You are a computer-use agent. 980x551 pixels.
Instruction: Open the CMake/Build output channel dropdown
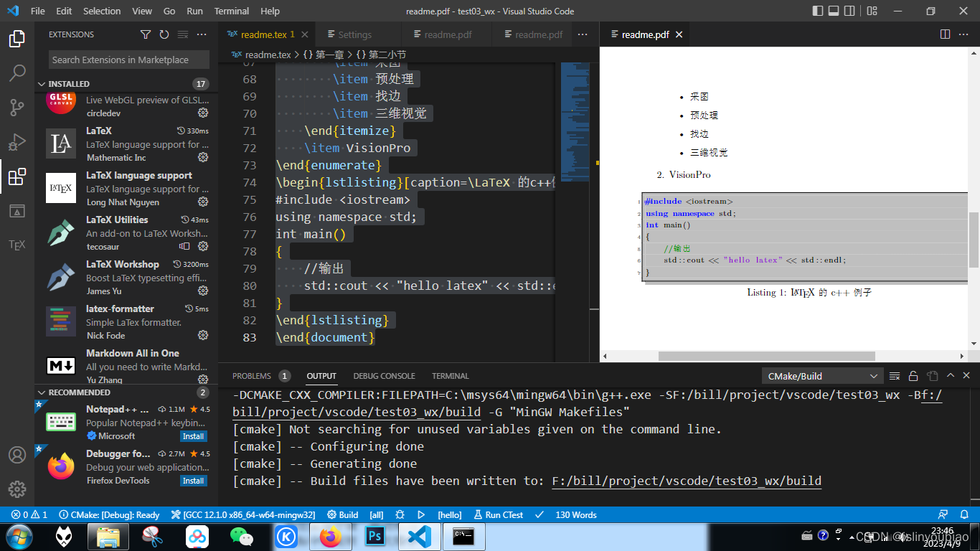click(821, 375)
